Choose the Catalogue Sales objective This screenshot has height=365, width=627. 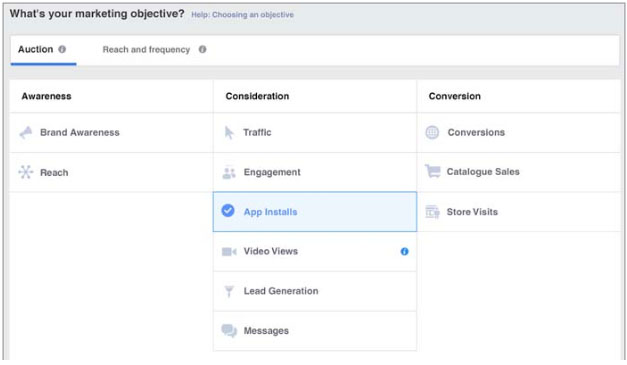coord(519,172)
